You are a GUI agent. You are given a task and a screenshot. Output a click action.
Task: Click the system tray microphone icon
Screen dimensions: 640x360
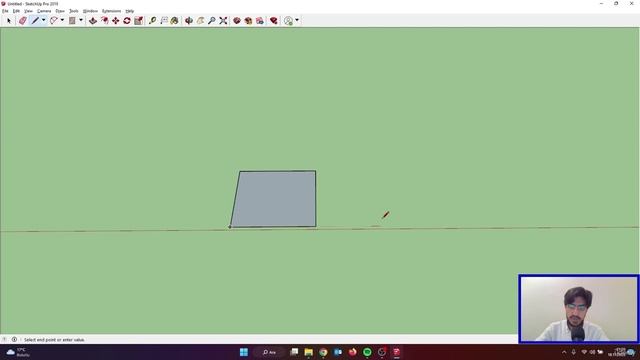pyautogui.click(x=573, y=352)
